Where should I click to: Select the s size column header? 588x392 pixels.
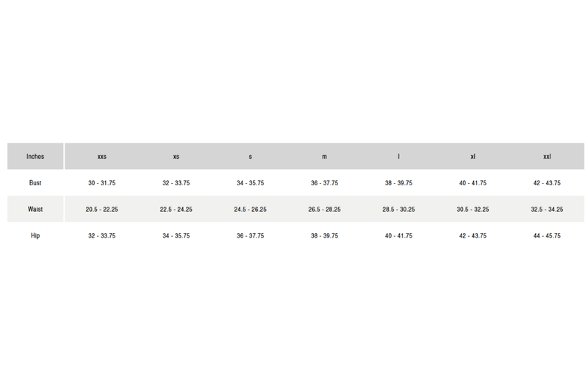[x=250, y=157]
